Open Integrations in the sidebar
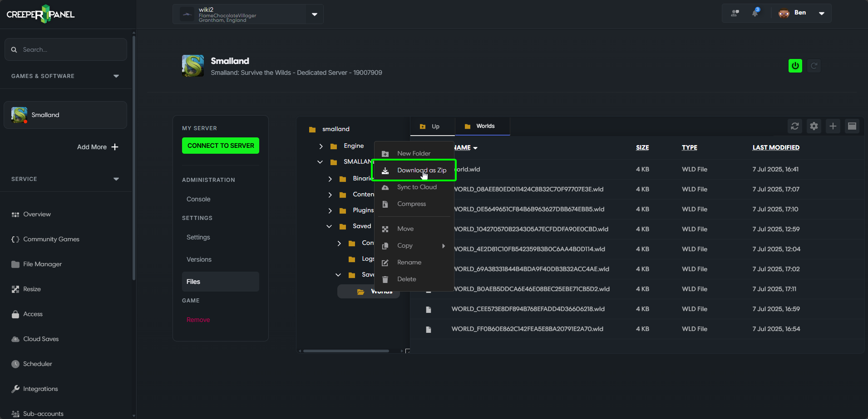The width and height of the screenshot is (868, 419). point(35,389)
